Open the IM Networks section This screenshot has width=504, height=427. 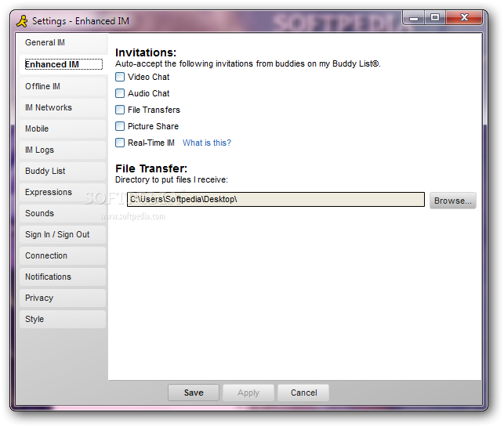(63, 107)
